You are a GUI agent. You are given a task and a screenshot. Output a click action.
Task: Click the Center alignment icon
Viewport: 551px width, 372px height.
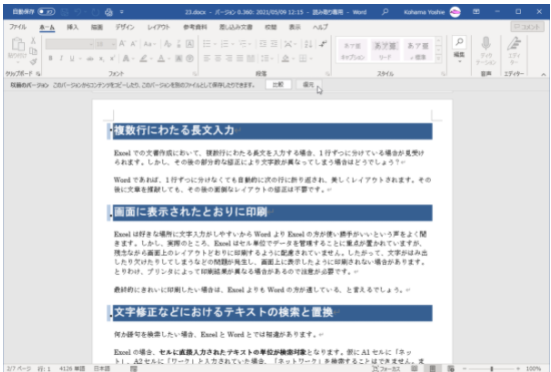point(218,58)
